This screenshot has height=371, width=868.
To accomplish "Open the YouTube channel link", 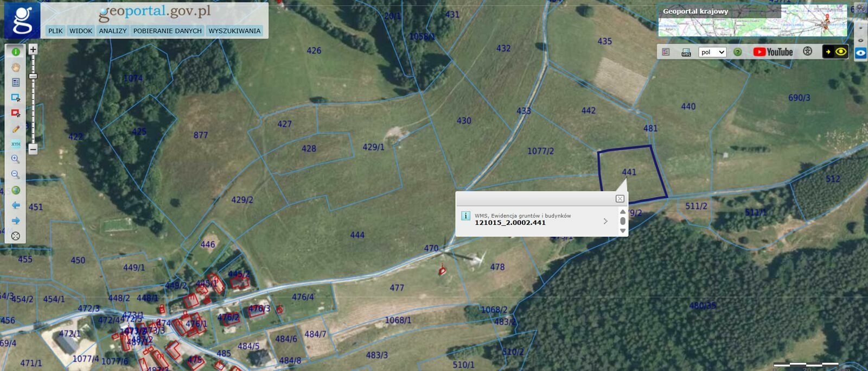I will tap(773, 52).
